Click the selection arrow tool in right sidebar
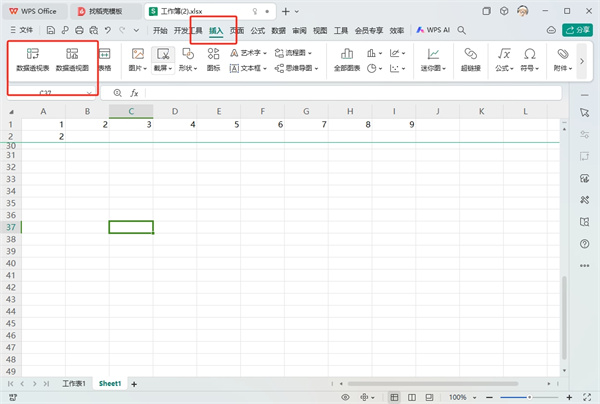Screen dimensions: 600x404 click(x=584, y=112)
